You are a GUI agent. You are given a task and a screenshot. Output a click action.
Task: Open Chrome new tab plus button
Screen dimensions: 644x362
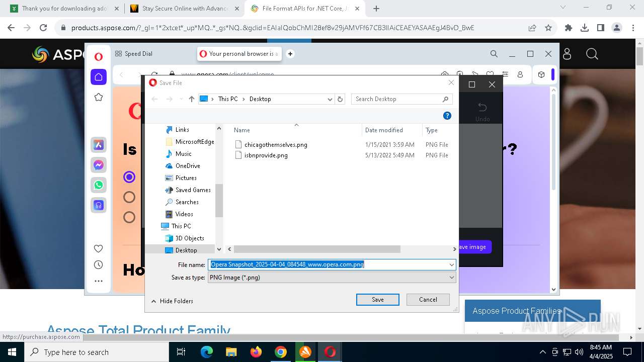[x=376, y=9]
